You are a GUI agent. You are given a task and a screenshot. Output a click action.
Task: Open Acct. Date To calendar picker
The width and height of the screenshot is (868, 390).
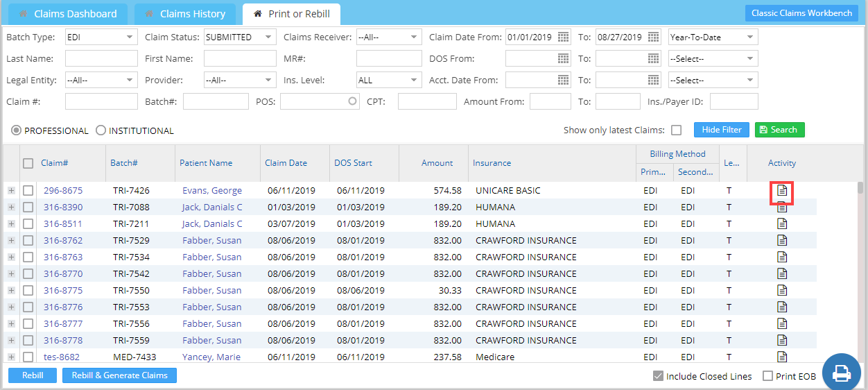pos(653,80)
